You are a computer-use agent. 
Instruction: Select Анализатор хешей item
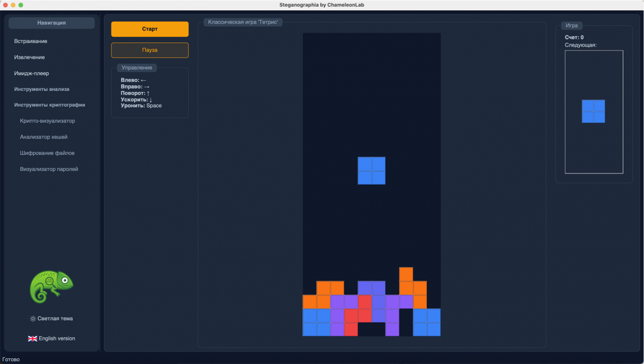point(44,137)
